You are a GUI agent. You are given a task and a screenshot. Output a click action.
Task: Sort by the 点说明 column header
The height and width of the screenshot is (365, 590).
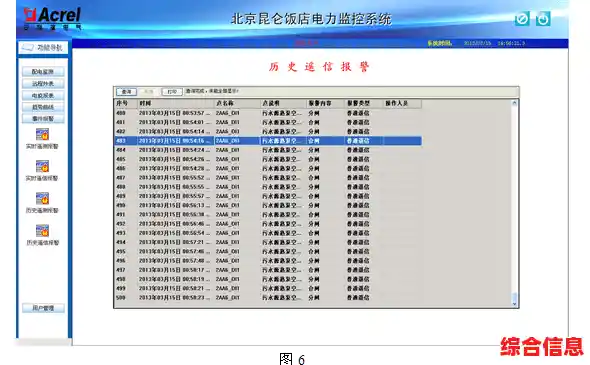pos(283,103)
